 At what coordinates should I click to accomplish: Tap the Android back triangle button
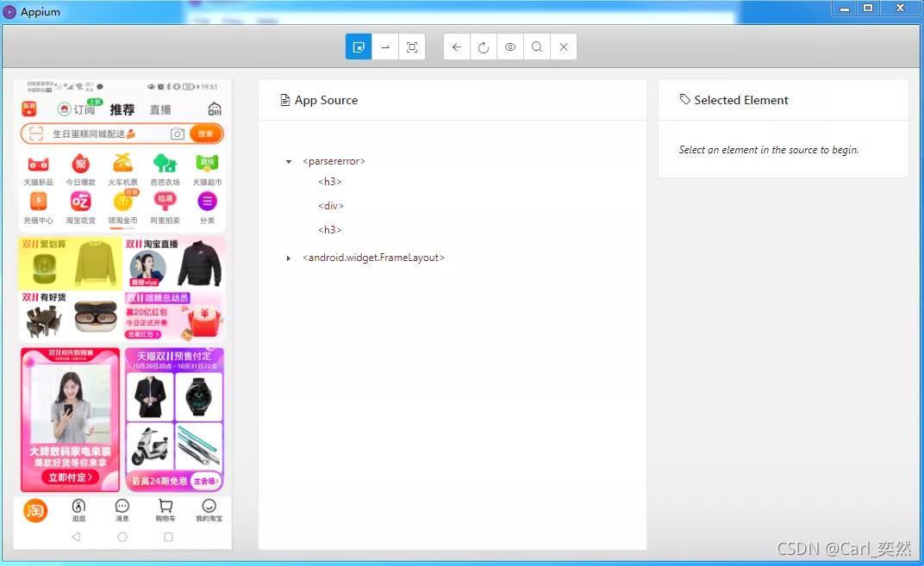76,537
